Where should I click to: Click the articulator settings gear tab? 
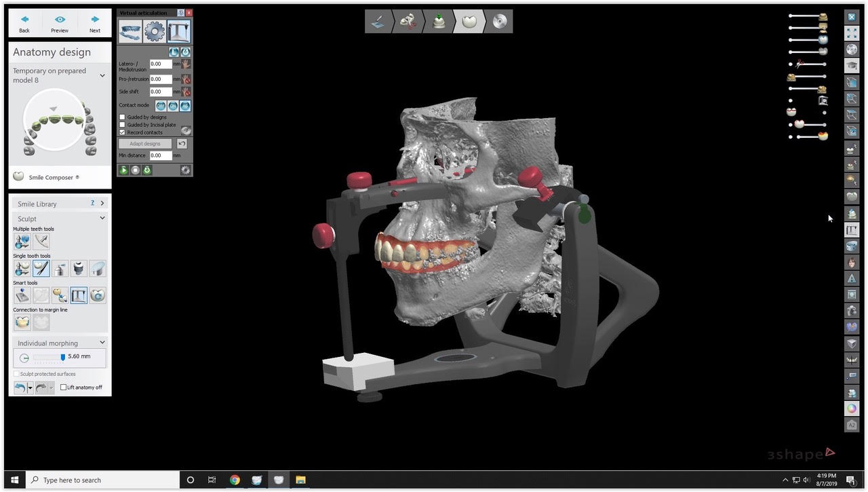click(155, 31)
